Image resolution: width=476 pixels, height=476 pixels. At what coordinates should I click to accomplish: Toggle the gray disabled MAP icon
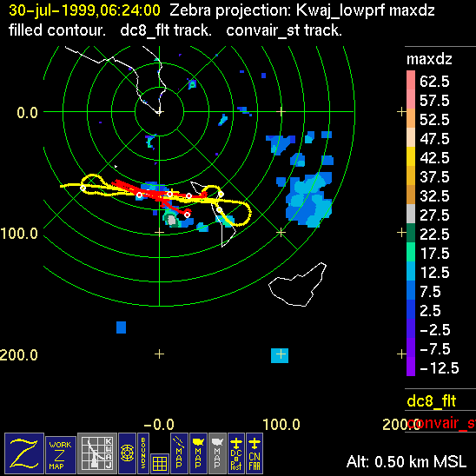(217, 453)
